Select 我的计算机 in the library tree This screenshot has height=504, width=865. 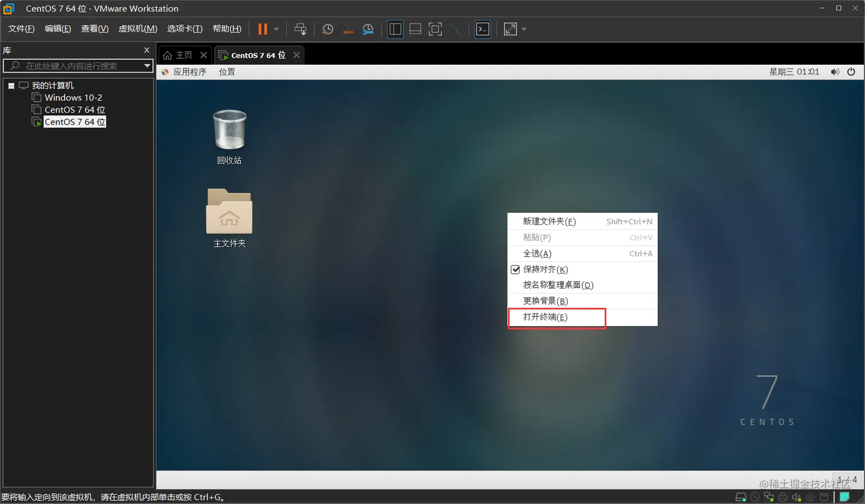pyautogui.click(x=53, y=85)
